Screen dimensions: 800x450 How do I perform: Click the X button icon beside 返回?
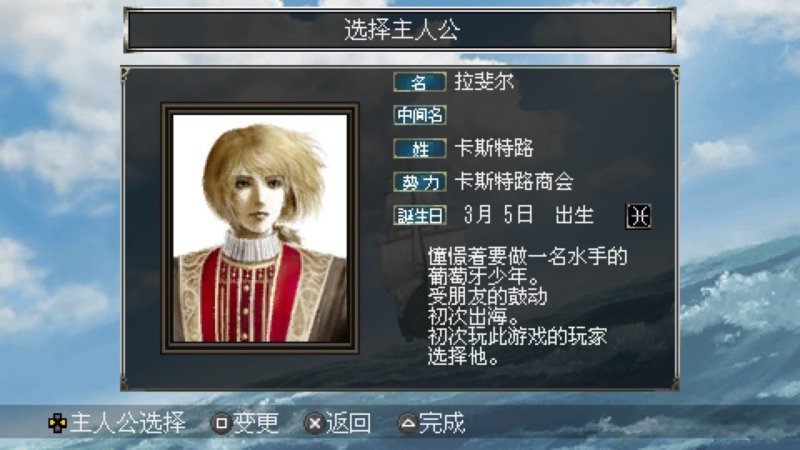pos(314,423)
